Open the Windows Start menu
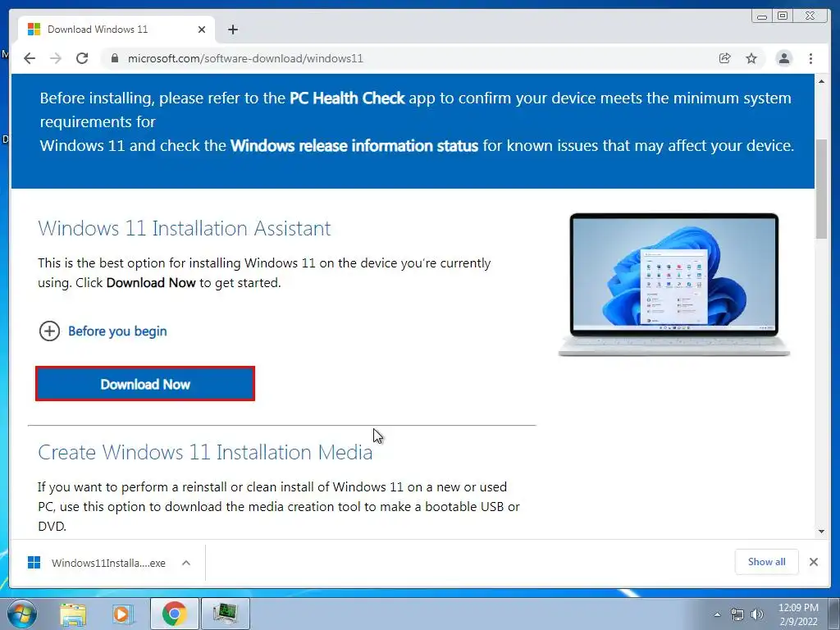This screenshot has height=630, width=840. click(x=21, y=614)
